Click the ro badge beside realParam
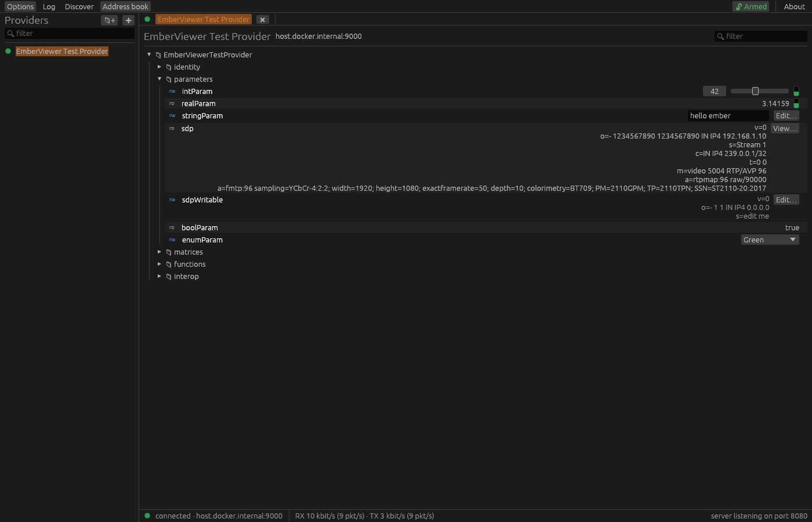Viewport: 812px width, 522px height. [x=172, y=104]
